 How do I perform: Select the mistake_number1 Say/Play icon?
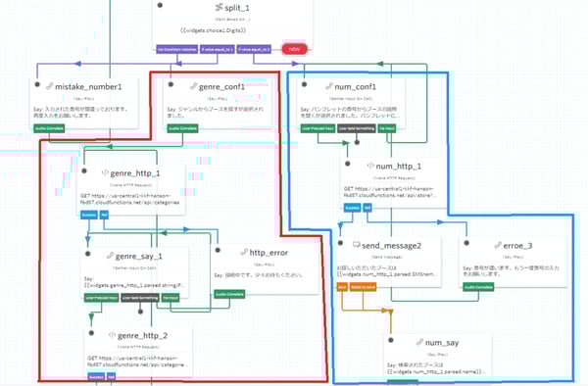coord(50,86)
